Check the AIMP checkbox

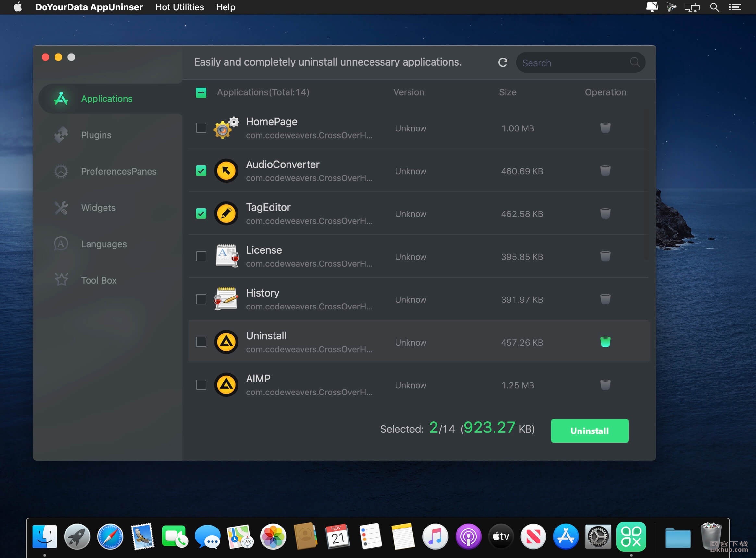pos(201,385)
